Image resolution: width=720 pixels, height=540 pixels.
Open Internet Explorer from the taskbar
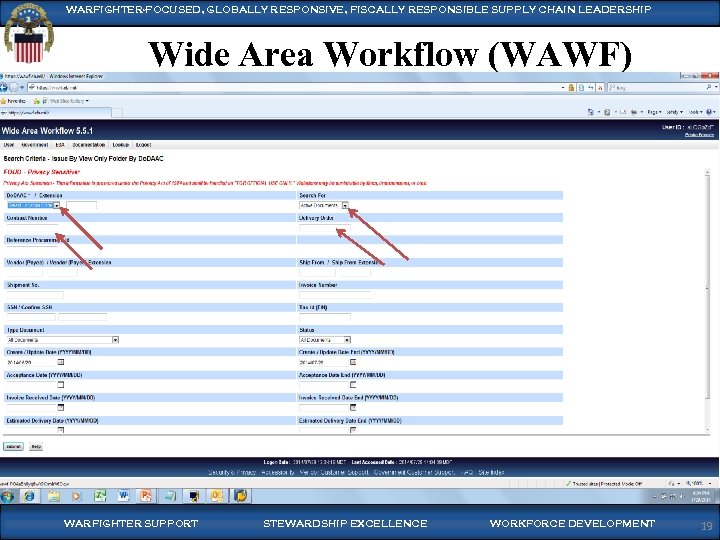coord(29,496)
